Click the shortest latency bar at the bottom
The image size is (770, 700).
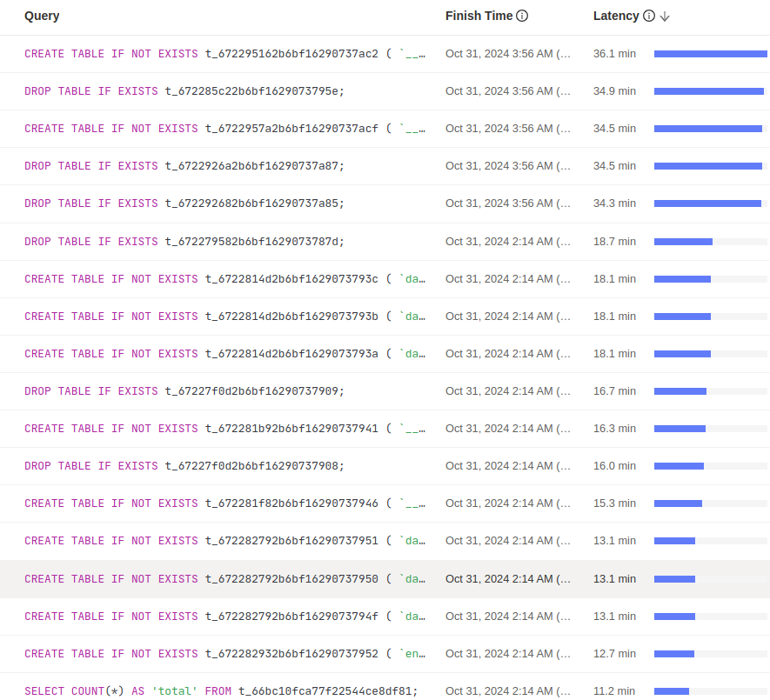[670, 690]
